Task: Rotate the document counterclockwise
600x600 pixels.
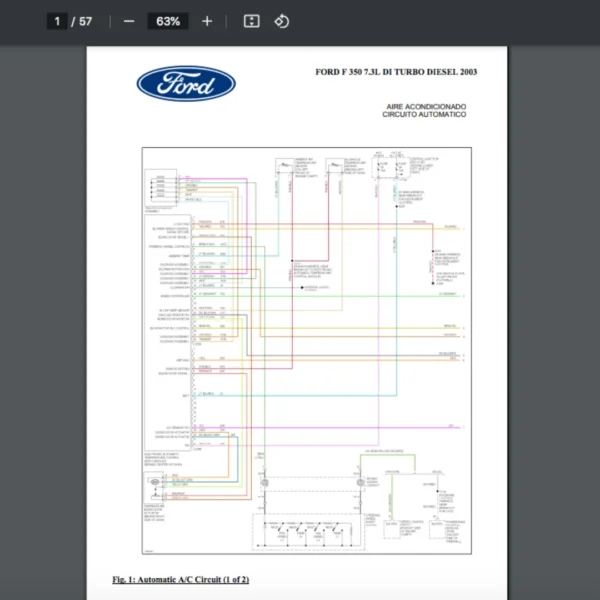Action: coord(282,21)
